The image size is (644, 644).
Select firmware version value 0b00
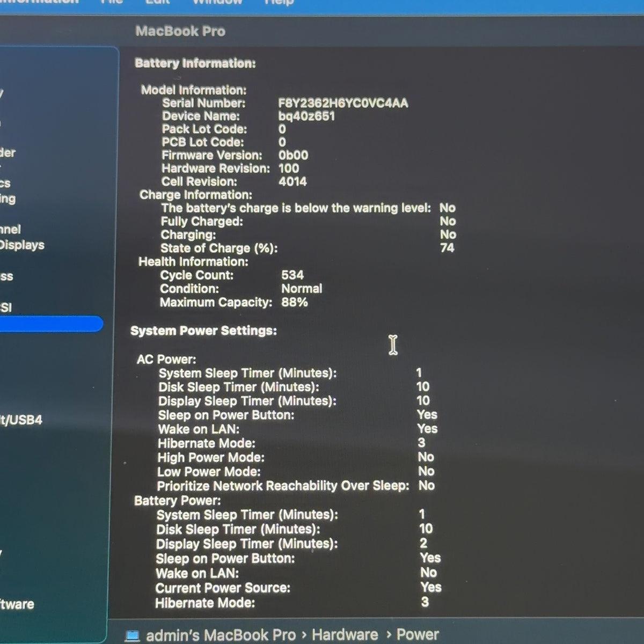click(x=293, y=155)
